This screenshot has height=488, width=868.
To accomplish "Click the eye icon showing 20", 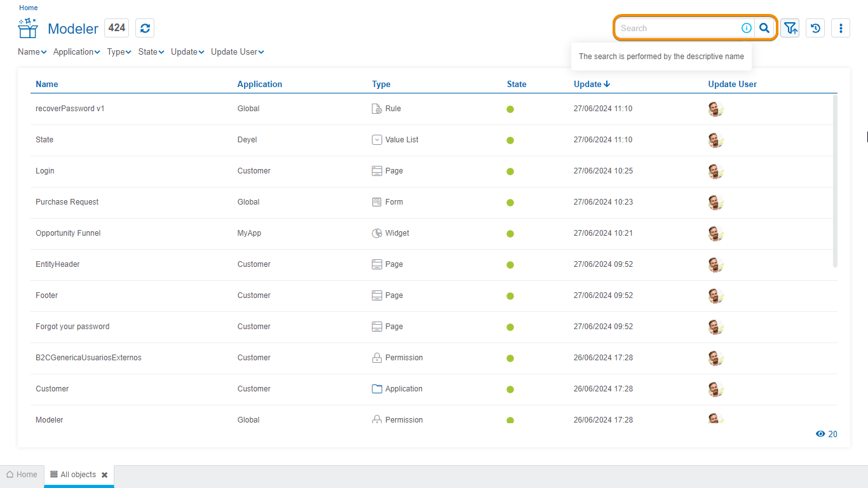I will (820, 434).
